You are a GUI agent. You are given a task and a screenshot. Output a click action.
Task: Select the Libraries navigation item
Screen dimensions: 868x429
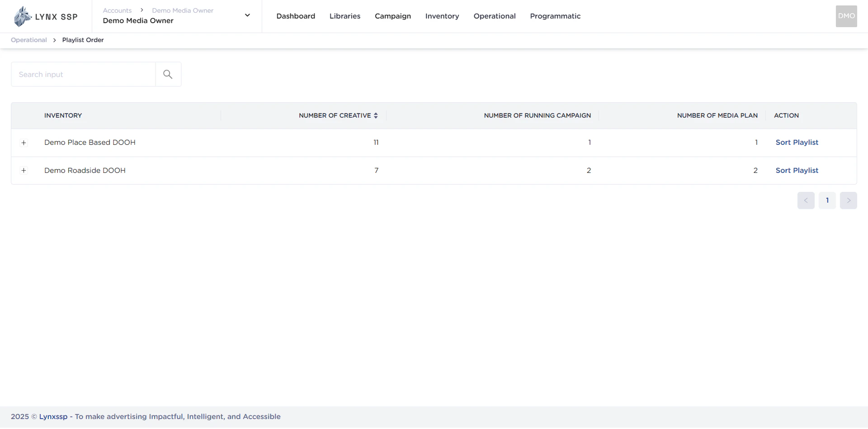[345, 16]
